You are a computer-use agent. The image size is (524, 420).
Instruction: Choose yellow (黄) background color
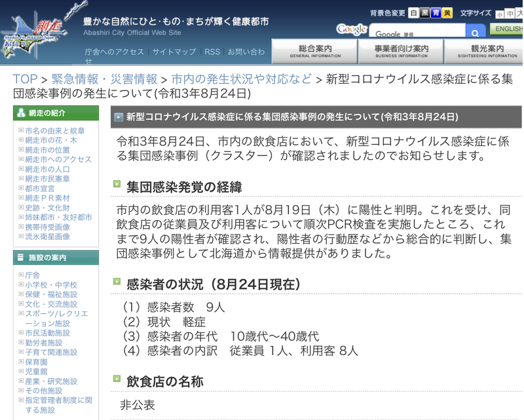coord(447,13)
